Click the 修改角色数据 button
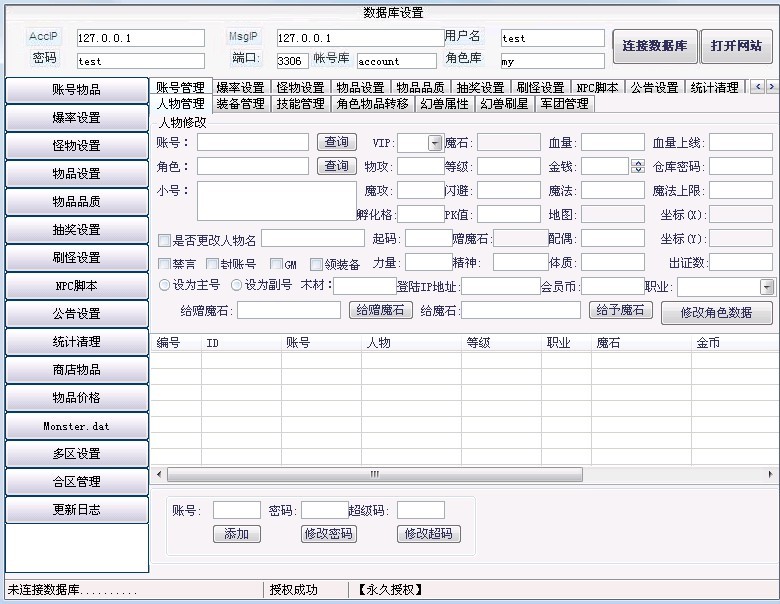780x604 pixels. [x=716, y=313]
